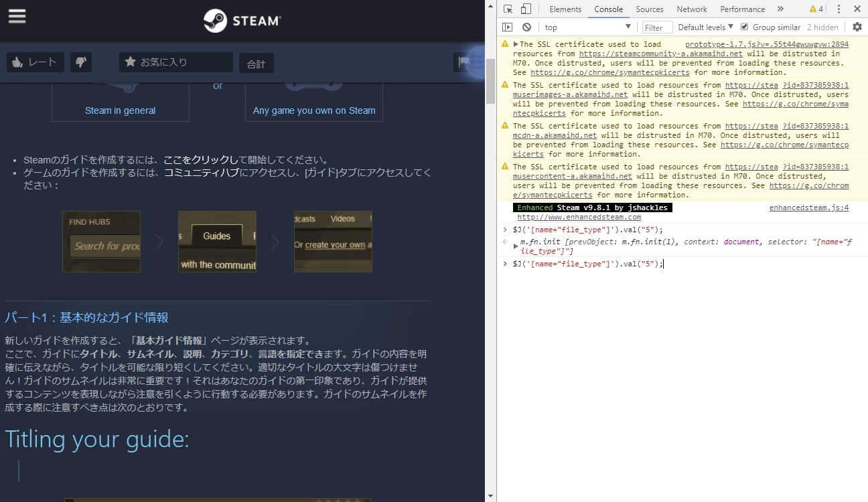Click the Enhanced Steam v9.8.1 banner text
This screenshot has height=502, width=868.
(x=593, y=207)
